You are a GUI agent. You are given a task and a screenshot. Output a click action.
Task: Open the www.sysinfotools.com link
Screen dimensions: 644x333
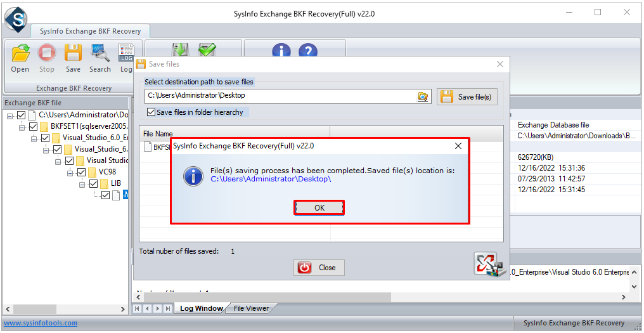click(x=41, y=323)
